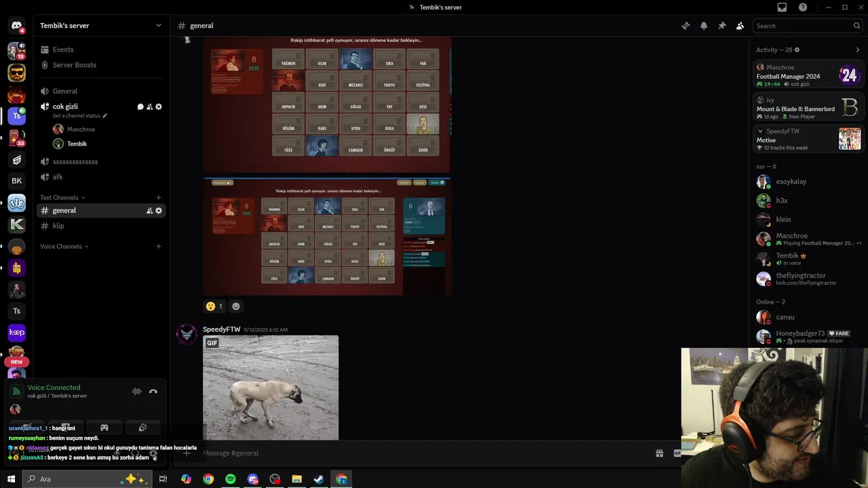868x488 pixels.
Task: Show pinned messages pin icon
Action: click(x=722, y=26)
